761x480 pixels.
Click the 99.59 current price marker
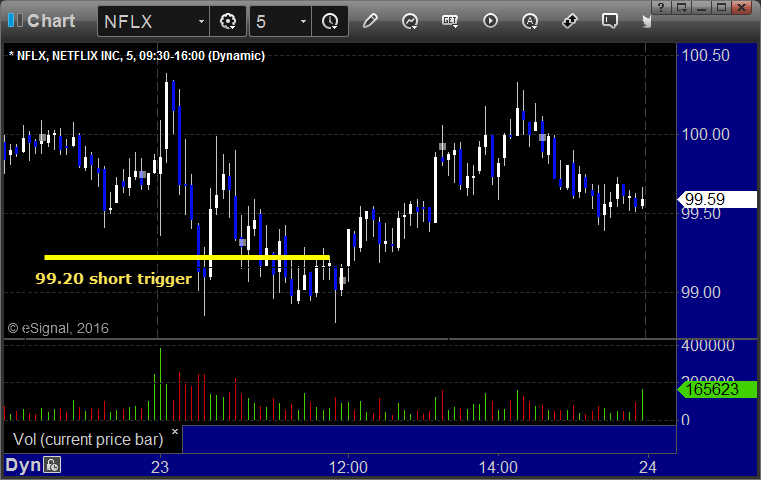click(x=717, y=199)
